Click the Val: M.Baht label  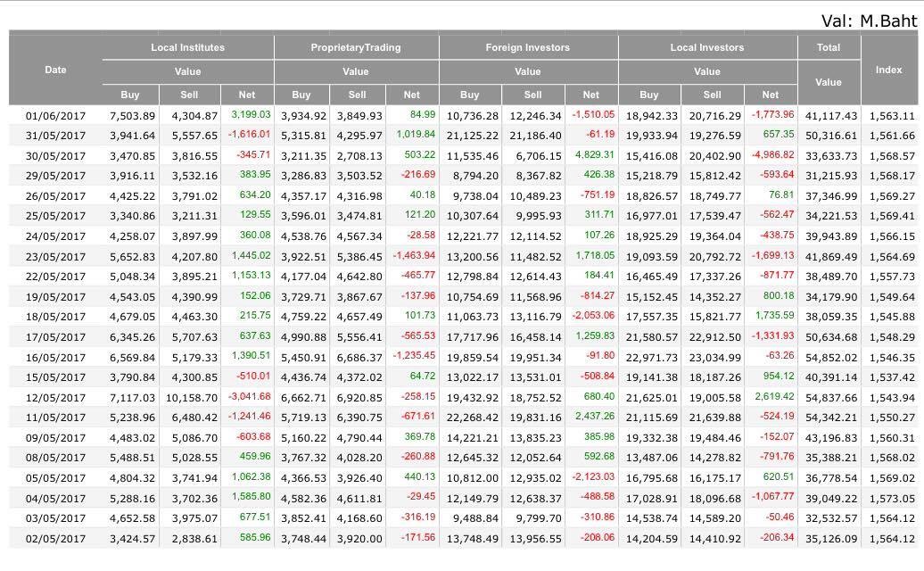(x=870, y=21)
